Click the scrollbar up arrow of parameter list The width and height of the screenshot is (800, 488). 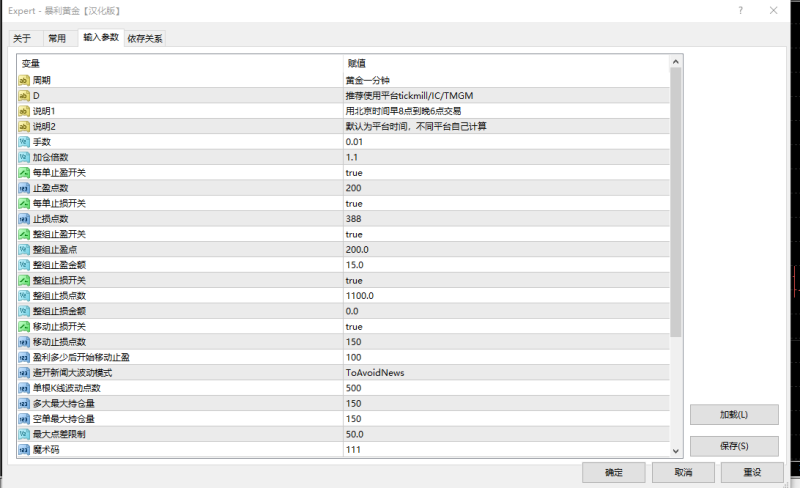675,62
